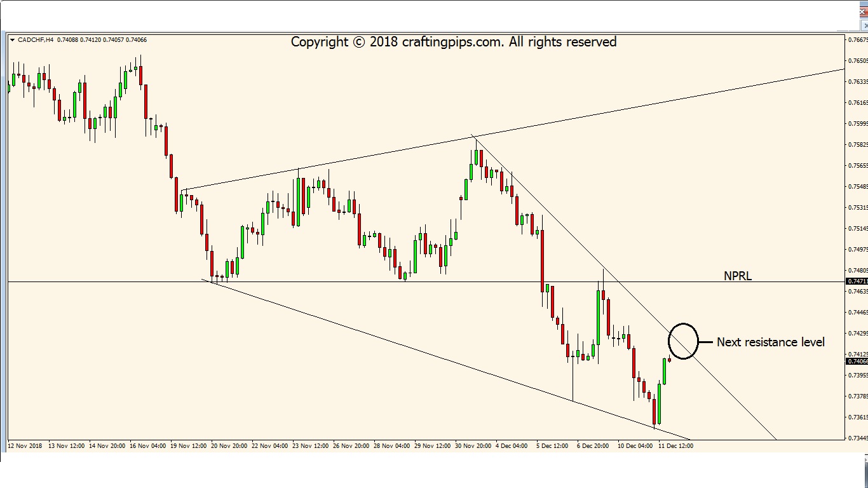Click the 0.7344 price axis label
Viewport: 868px width, 488px height.
(x=858, y=438)
